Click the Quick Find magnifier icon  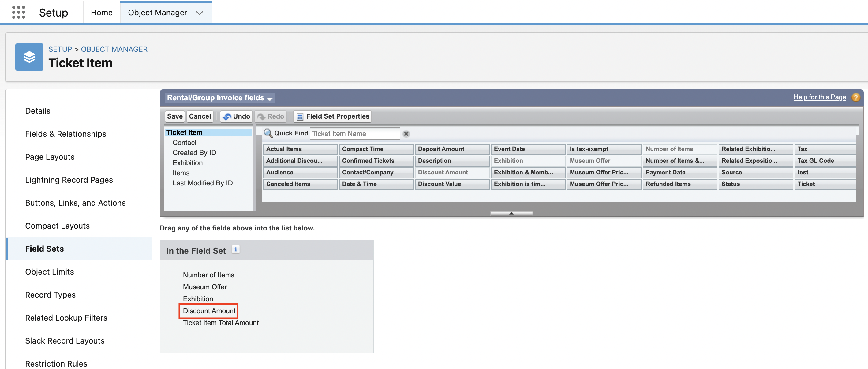268,133
